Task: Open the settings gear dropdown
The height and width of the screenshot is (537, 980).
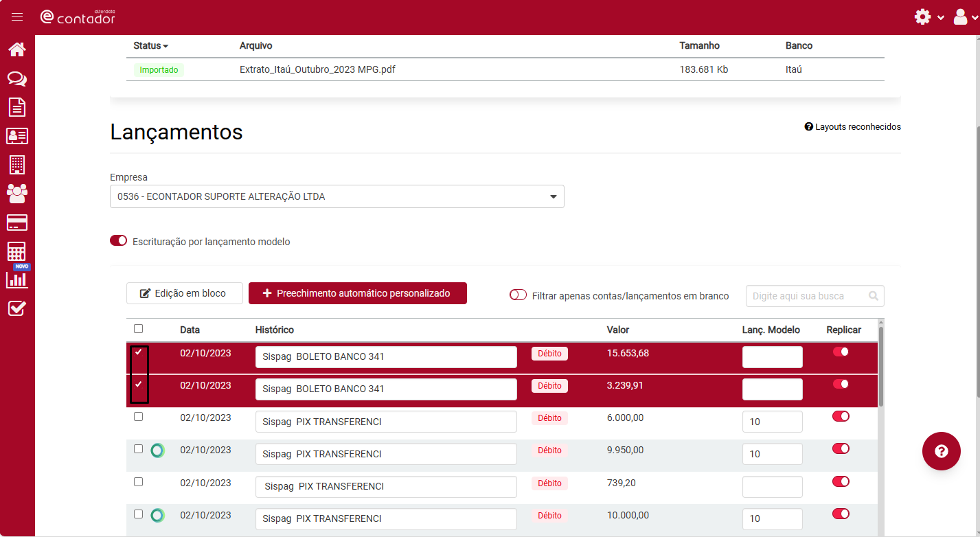Action: [x=929, y=17]
